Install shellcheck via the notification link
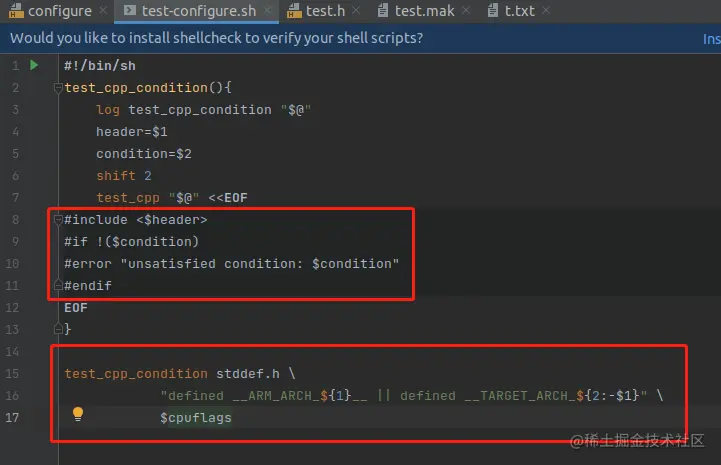This screenshot has width=721, height=465. [x=711, y=39]
